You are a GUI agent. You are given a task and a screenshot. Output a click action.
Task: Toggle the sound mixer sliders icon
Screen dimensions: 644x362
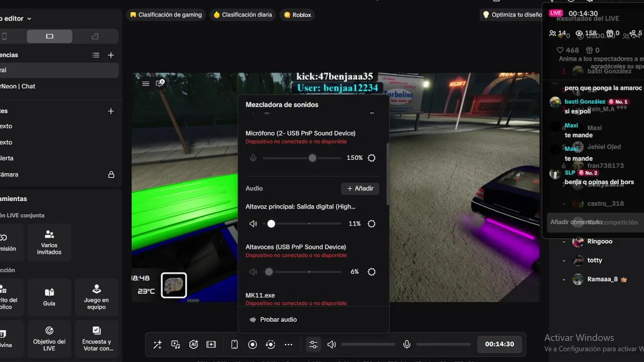[313, 344]
